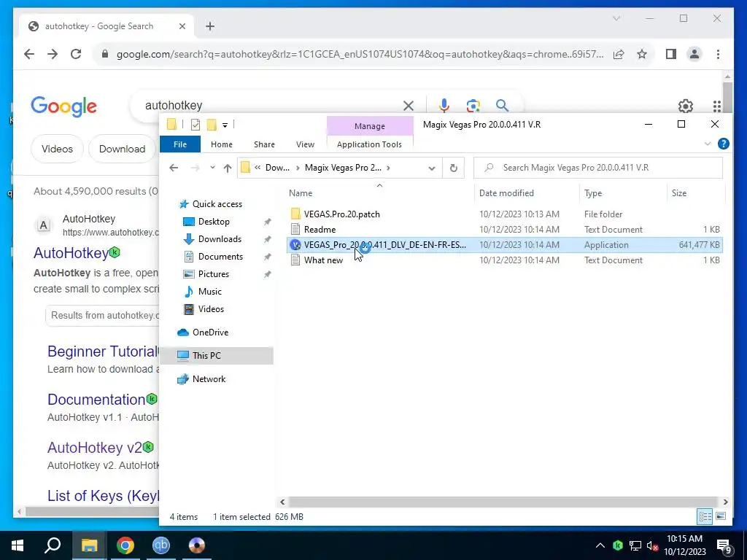Screen dimensions: 747x560
Task: Open the File tab in File Explorer
Action: click(x=180, y=144)
